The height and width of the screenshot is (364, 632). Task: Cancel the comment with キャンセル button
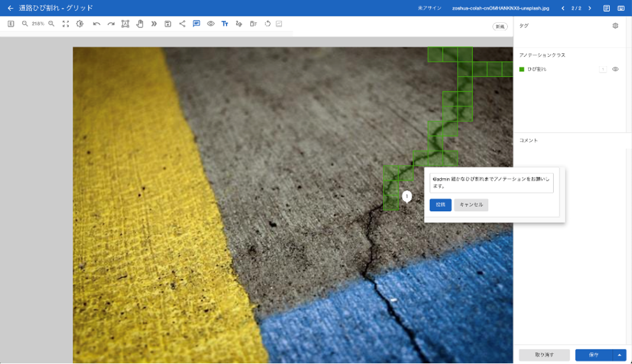(471, 205)
